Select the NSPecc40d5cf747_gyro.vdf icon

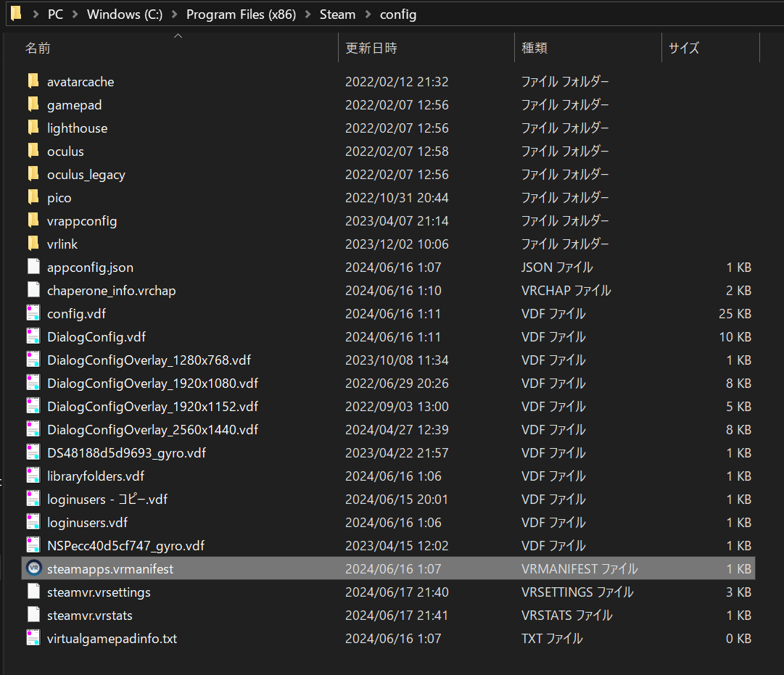pos(33,545)
